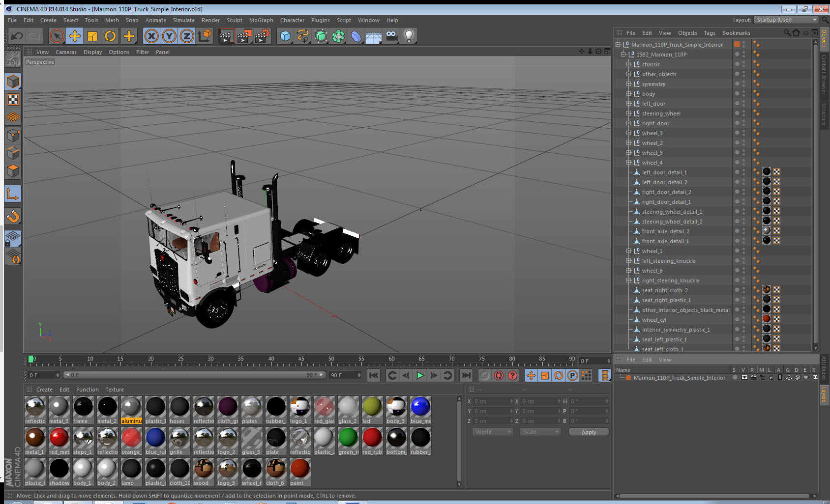The image size is (830, 504).
Task: Select Marmon_110P_Truck_Simple_Interior layer row
Action: pos(679,378)
